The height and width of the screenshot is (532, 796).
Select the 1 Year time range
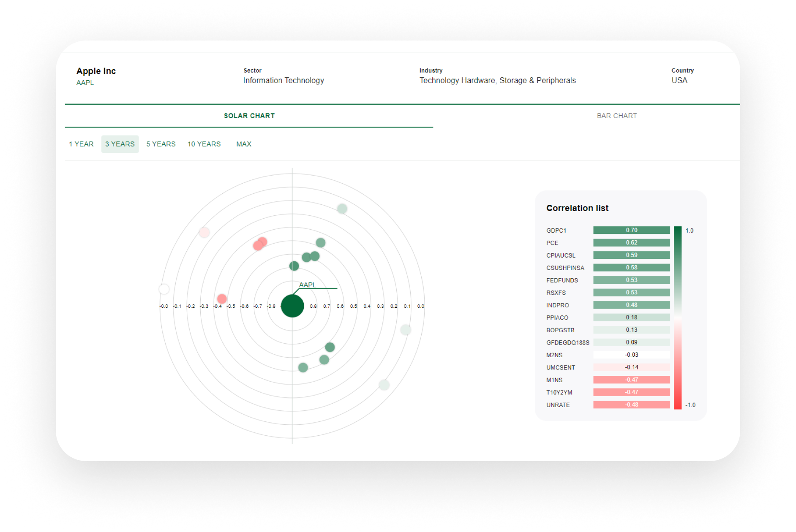(81, 144)
